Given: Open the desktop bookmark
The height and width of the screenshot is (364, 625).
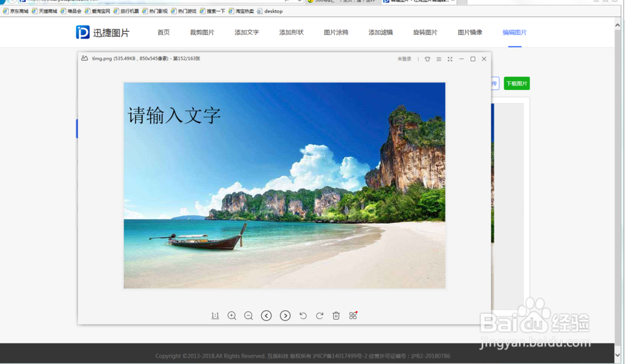Looking at the screenshot, I should (x=270, y=11).
